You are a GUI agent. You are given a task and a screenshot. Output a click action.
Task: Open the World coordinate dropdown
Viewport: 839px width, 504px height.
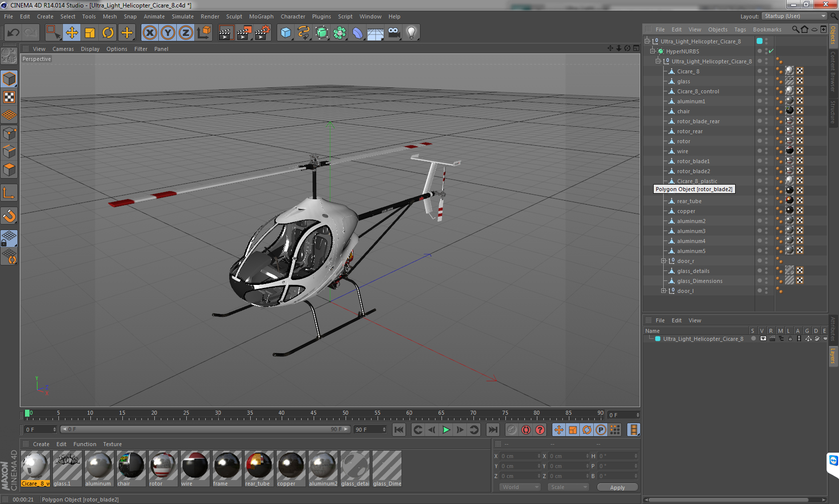pyautogui.click(x=520, y=487)
